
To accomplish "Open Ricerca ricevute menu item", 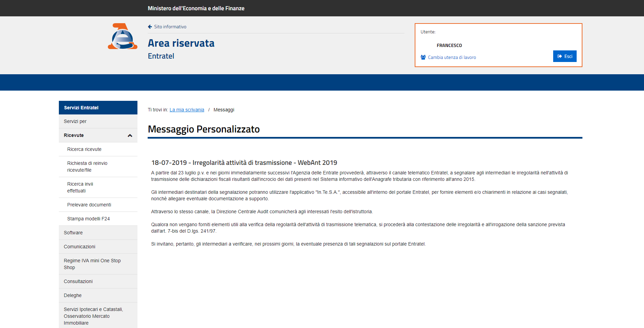I will pyautogui.click(x=98, y=149).
